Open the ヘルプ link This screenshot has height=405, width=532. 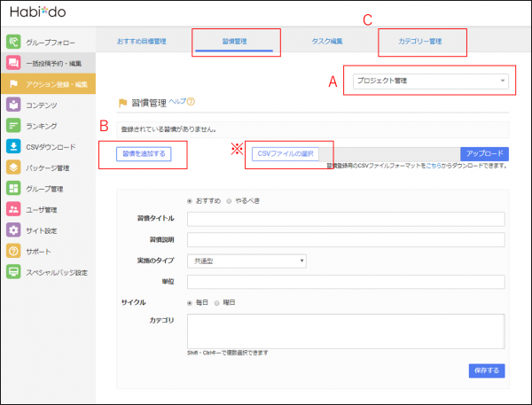(177, 101)
